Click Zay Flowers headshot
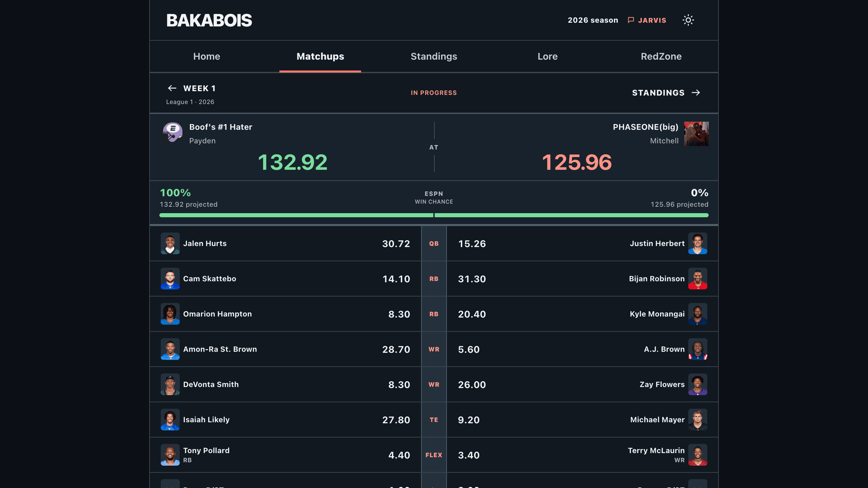 [x=698, y=384]
